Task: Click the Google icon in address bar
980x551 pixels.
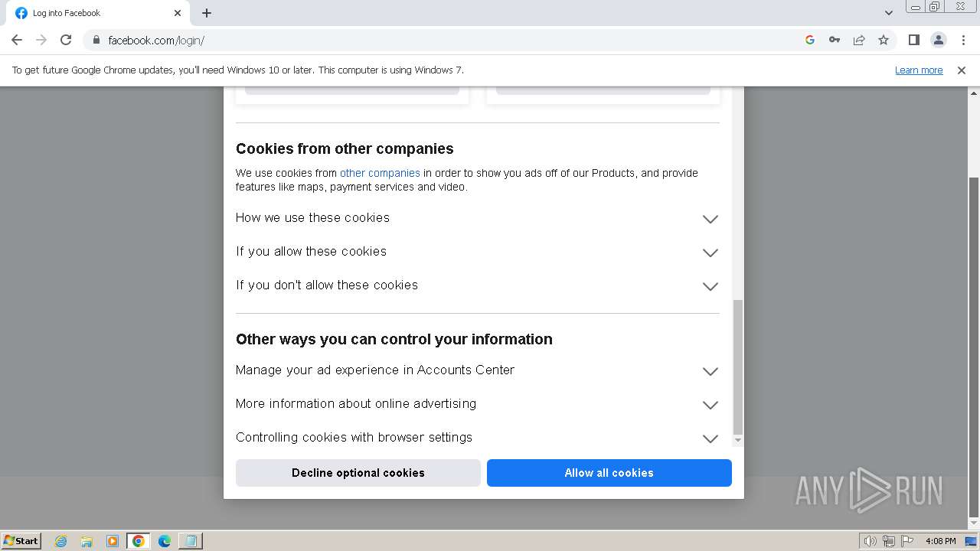Action: (810, 40)
